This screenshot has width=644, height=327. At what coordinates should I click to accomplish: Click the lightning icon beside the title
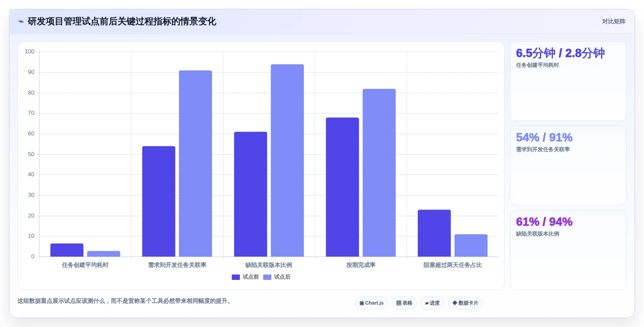(21, 22)
